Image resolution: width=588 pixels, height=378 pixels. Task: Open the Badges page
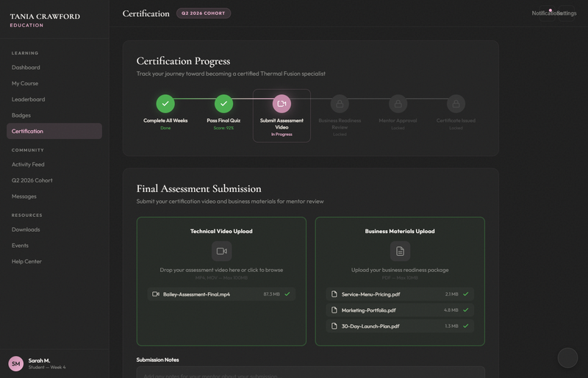[54, 115]
